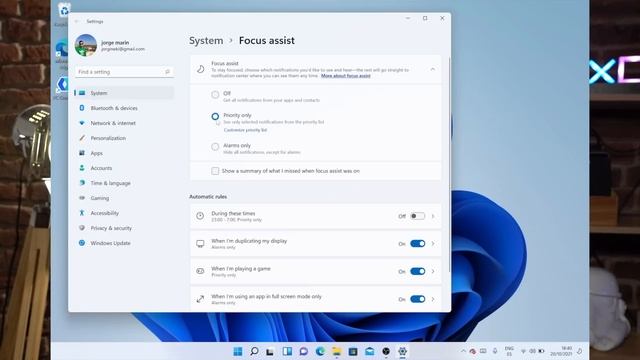Screen dimensions: 640x360
Task: Open Widgets from the taskbar
Action: coord(287,351)
